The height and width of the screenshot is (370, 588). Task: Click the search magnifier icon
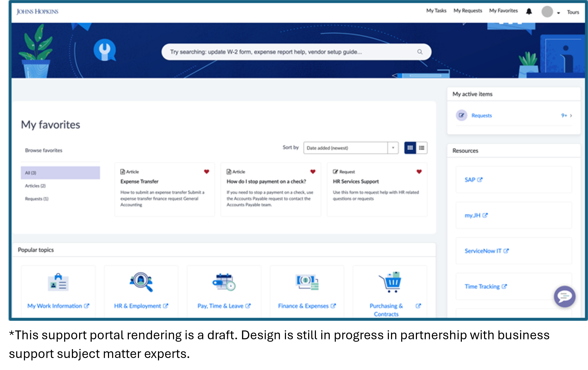tap(420, 52)
